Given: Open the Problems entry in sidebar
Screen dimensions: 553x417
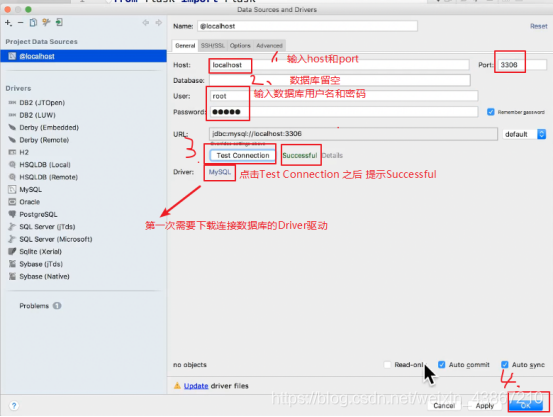Looking at the screenshot, I should coord(34,306).
